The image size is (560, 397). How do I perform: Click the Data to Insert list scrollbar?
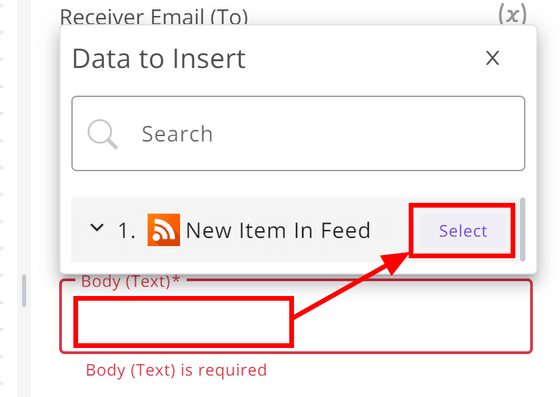point(522,229)
